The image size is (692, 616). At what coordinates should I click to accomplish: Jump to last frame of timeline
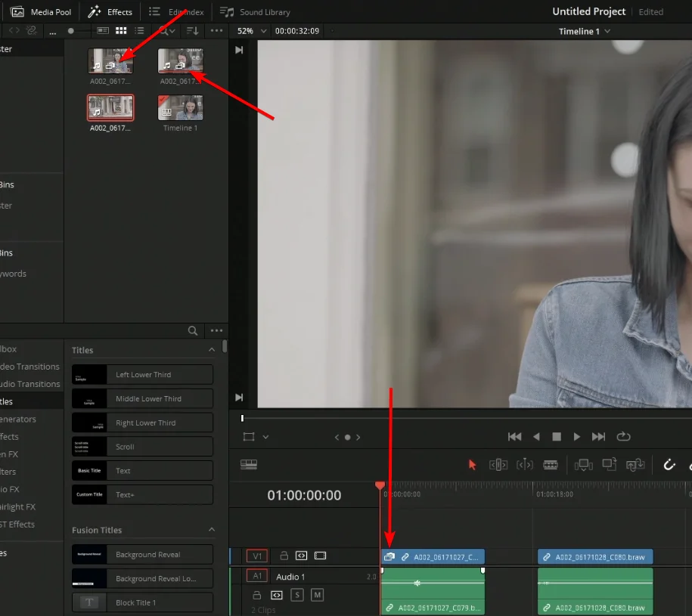click(598, 437)
